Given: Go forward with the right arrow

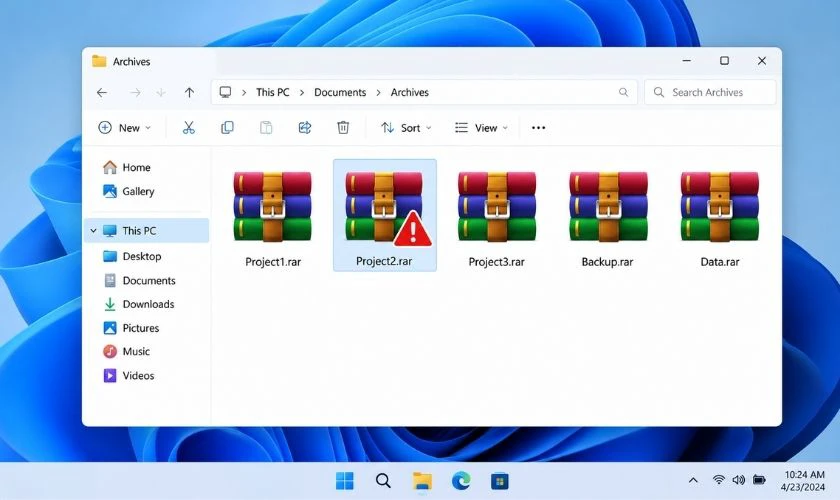Looking at the screenshot, I should (x=135, y=93).
